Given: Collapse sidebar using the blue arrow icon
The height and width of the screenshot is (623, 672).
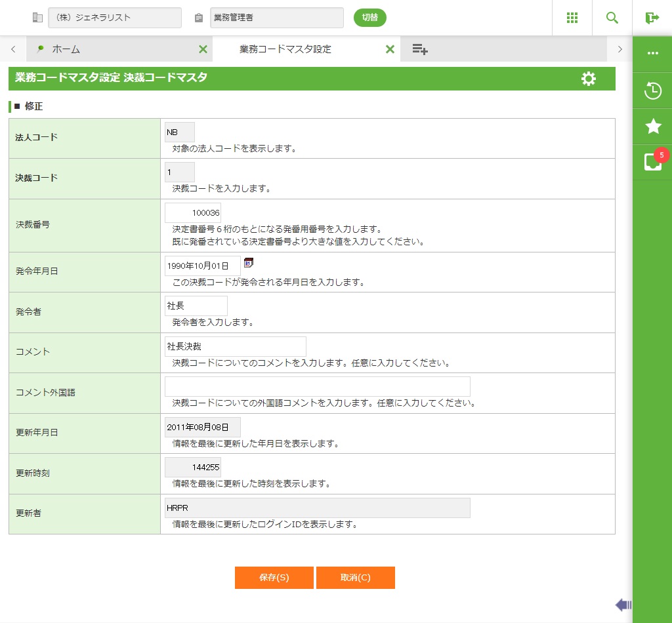Looking at the screenshot, I should click(x=623, y=605).
